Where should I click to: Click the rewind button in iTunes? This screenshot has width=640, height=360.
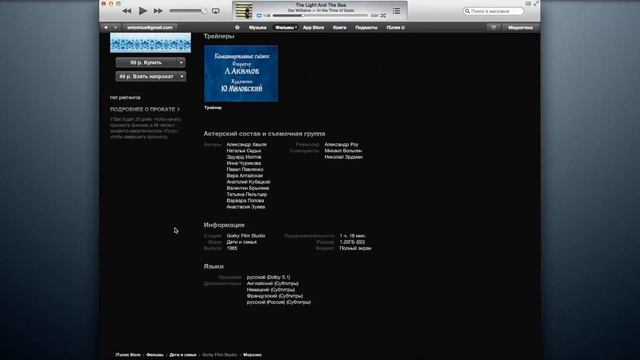[x=127, y=11]
